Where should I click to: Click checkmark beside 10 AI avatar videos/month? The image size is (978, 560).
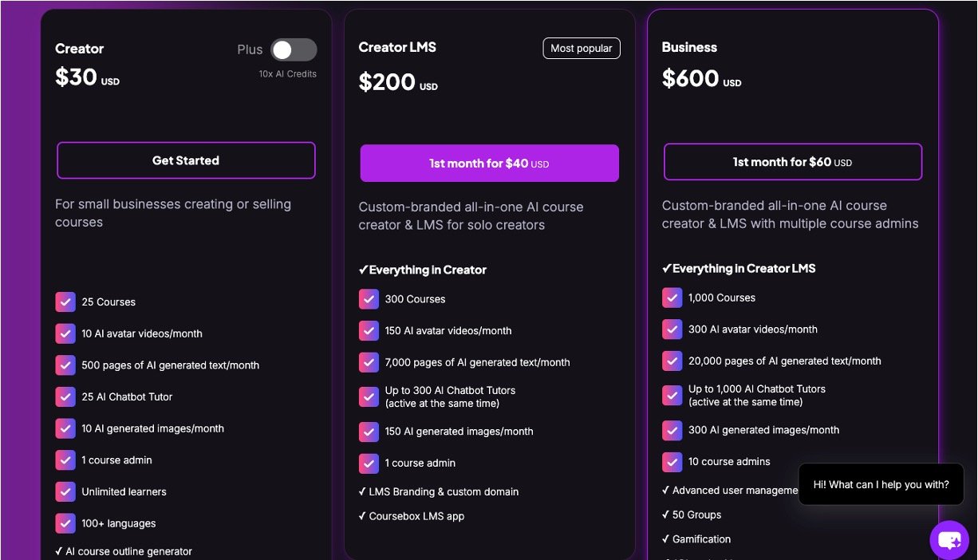pyautogui.click(x=65, y=333)
